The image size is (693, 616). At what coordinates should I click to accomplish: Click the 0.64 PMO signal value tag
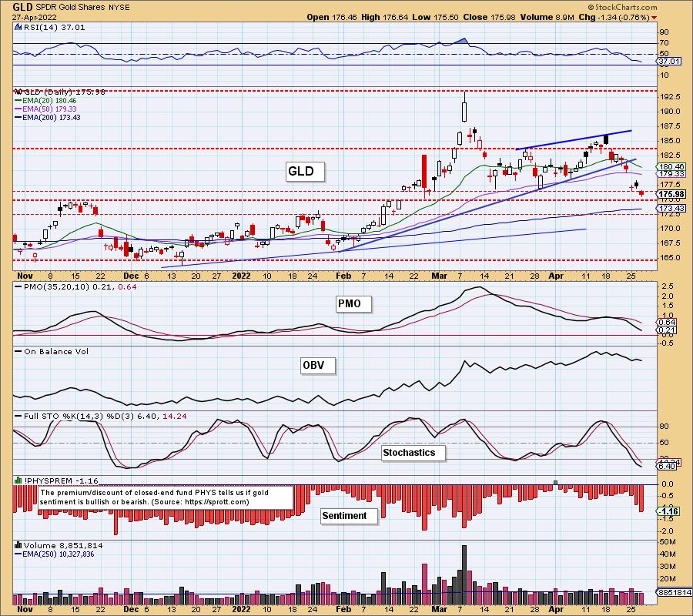pos(667,322)
